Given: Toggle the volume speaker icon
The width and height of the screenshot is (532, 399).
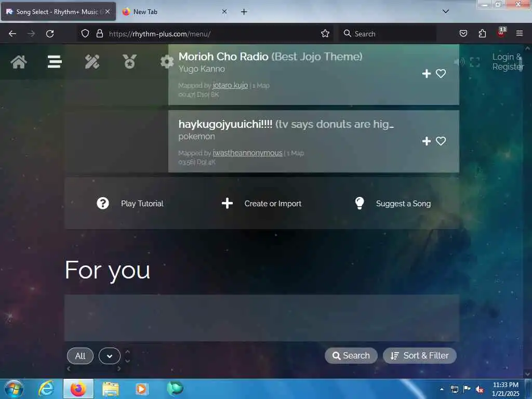Looking at the screenshot, I should (459, 62).
